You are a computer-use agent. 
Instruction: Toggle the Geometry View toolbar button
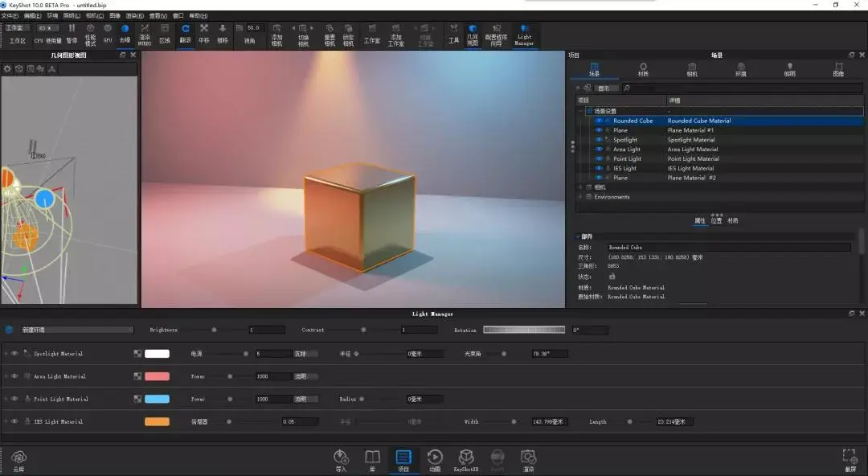pyautogui.click(x=473, y=35)
